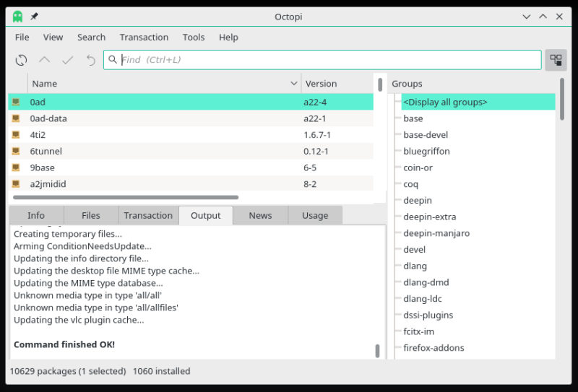Sort by the Name column header

[x=165, y=84]
